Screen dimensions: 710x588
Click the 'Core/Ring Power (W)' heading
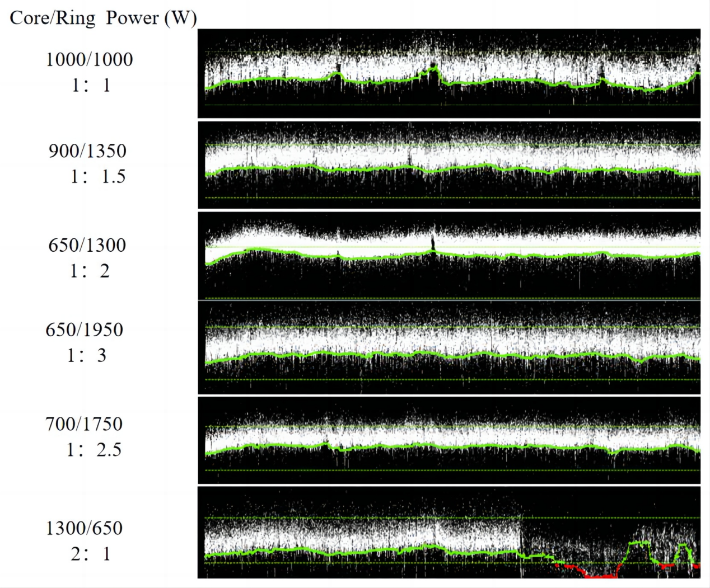click(104, 18)
